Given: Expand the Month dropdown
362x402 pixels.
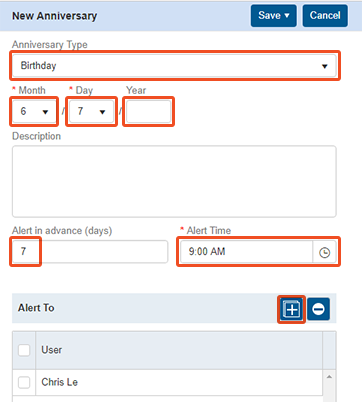Looking at the screenshot, I should click(x=34, y=111).
